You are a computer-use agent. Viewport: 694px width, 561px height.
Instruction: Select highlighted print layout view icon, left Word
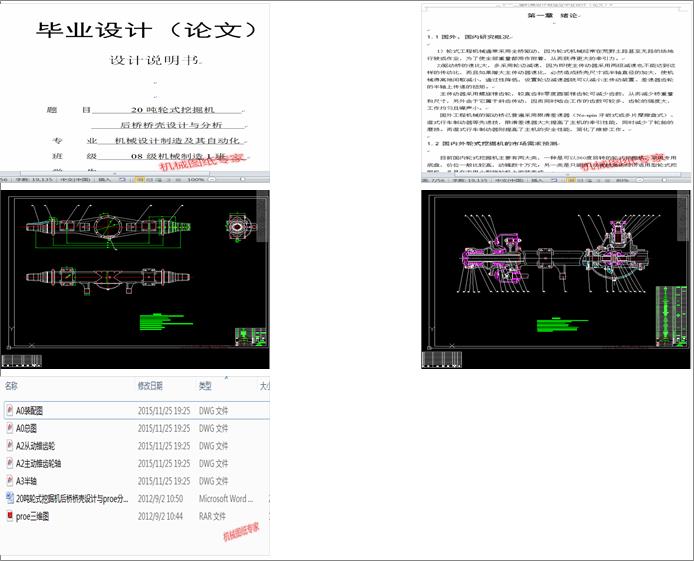139,180
